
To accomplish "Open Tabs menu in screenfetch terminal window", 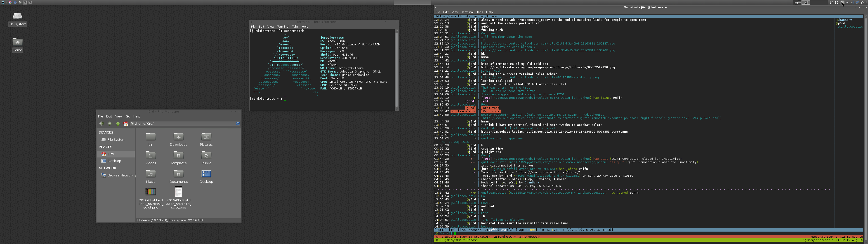I will (295, 27).
